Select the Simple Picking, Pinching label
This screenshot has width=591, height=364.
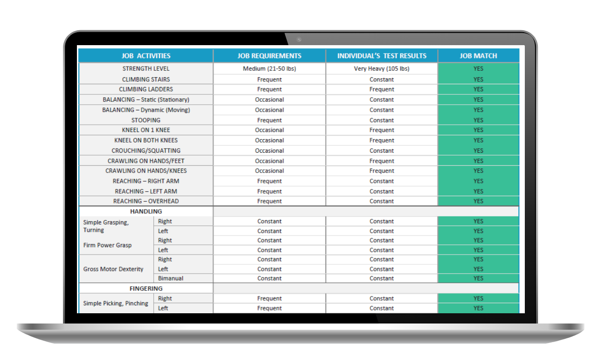116,303
